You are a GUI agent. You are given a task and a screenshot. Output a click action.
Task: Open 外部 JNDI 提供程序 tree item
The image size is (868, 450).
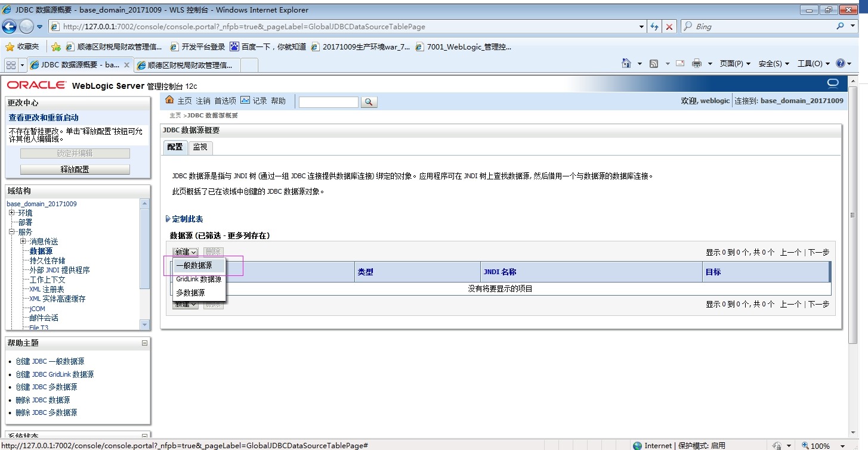point(60,270)
